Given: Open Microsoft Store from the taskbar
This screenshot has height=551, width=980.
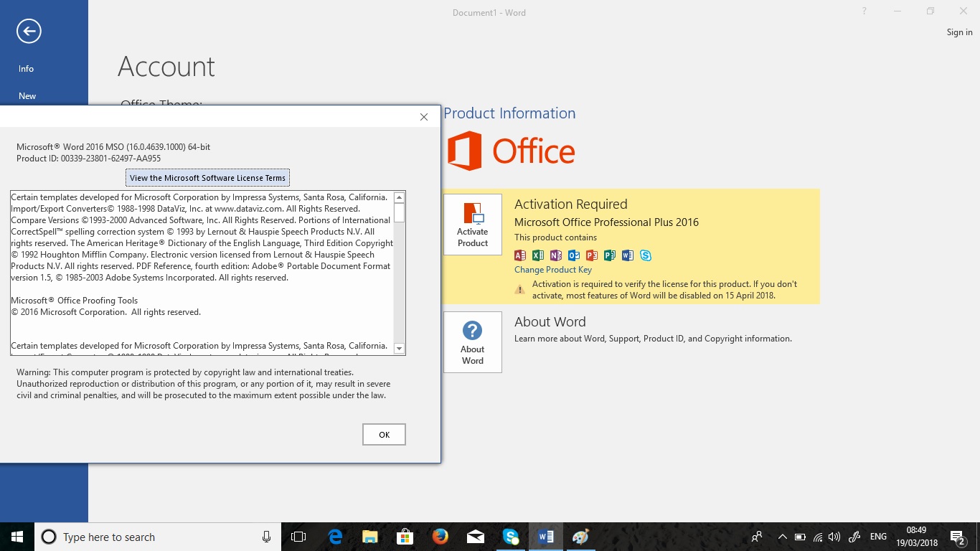Looking at the screenshot, I should coord(405,537).
